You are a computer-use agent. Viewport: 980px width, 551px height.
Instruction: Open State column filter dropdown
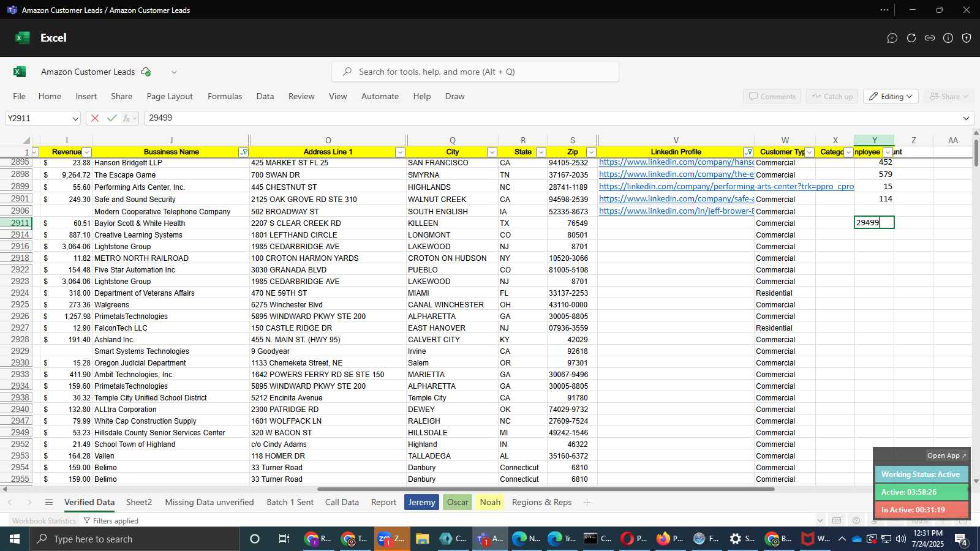click(541, 152)
